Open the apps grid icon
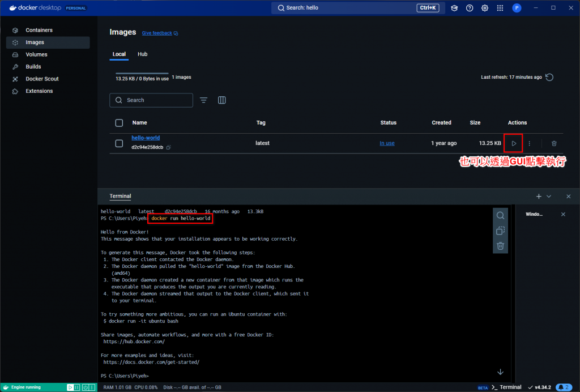 500,8
